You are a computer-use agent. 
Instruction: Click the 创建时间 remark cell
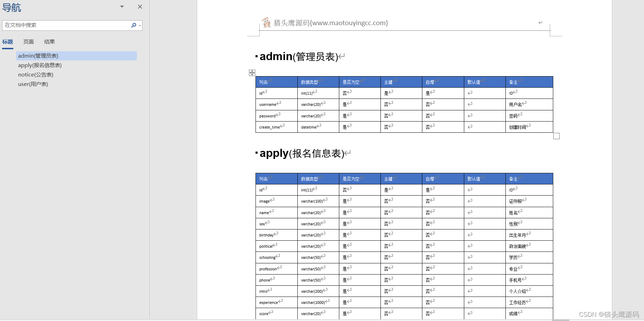click(529, 127)
